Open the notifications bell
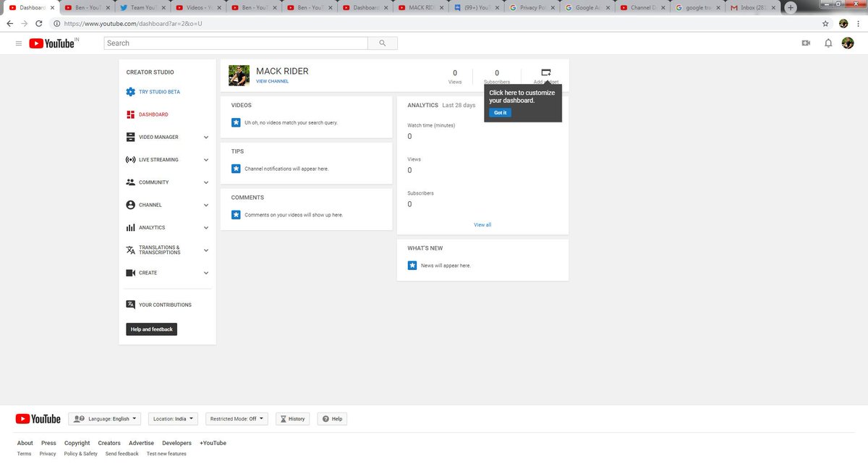The height and width of the screenshot is (469, 868). point(827,43)
